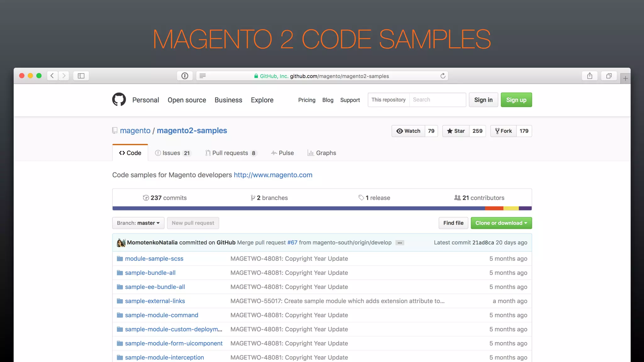Open the 179 forks count
Image resolution: width=644 pixels, height=362 pixels.
[x=524, y=131]
